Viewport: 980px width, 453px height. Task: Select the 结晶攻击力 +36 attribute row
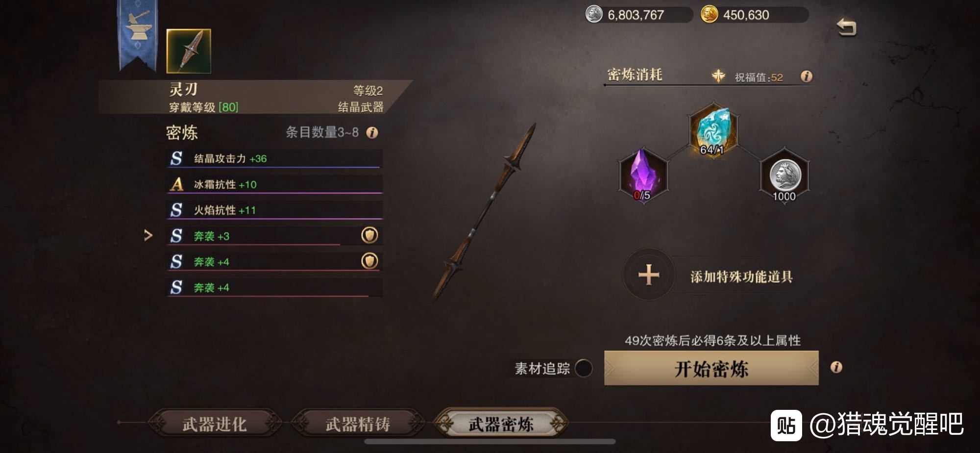(274, 158)
